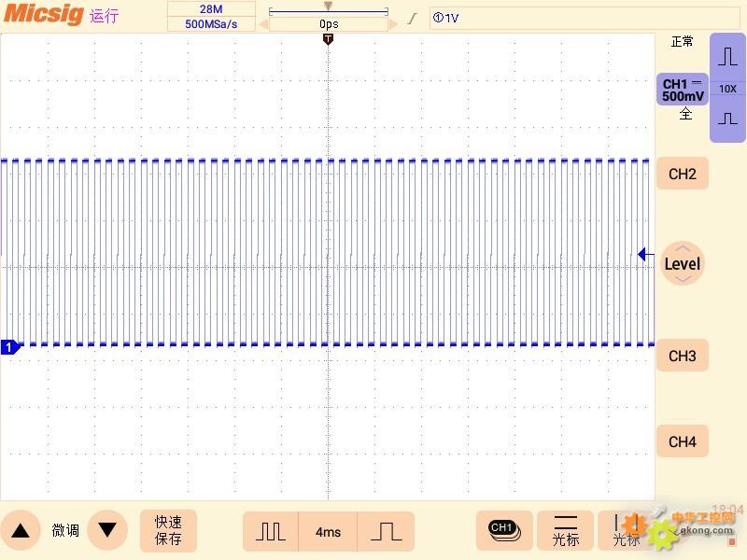Increase timebase with single-pulse icon
This screenshot has height=560, width=747.
(x=386, y=531)
